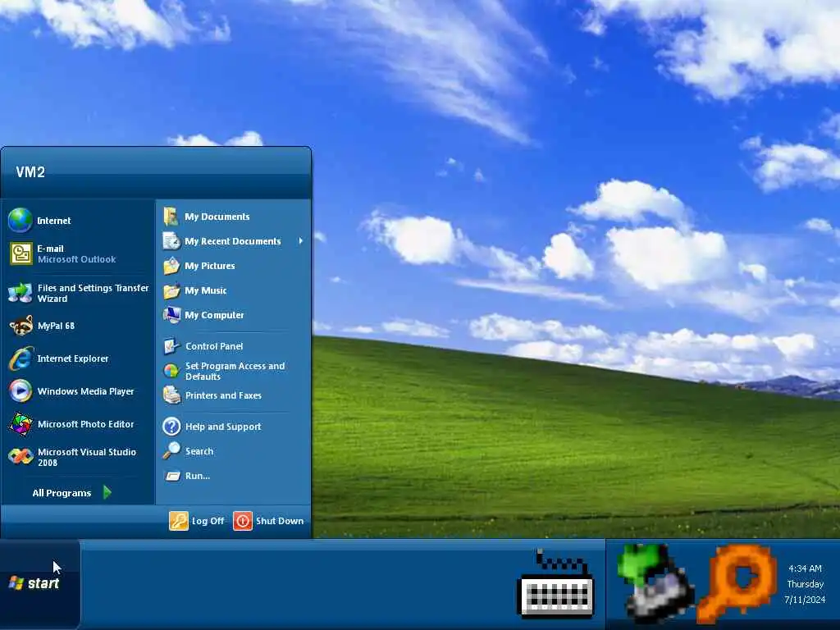Click the My Computer icon

171,315
